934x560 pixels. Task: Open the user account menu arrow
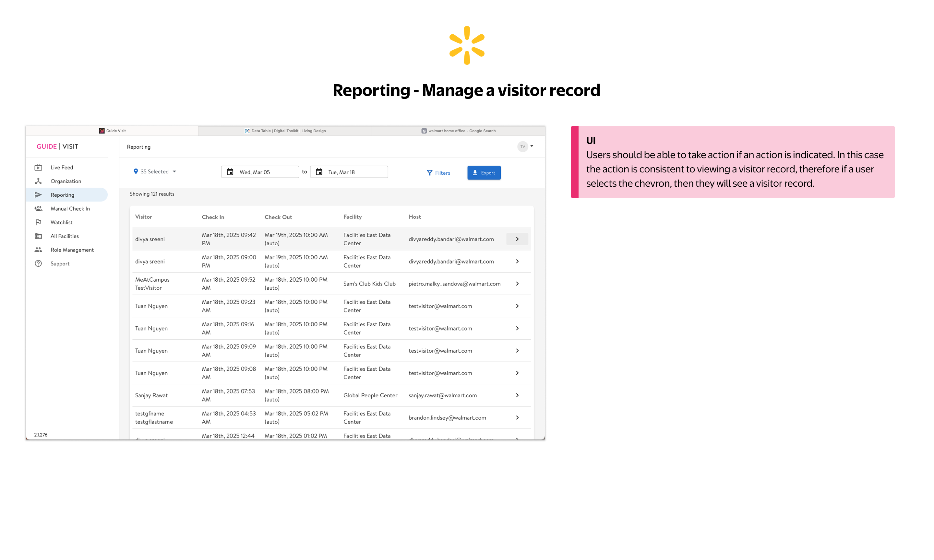tap(532, 146)
